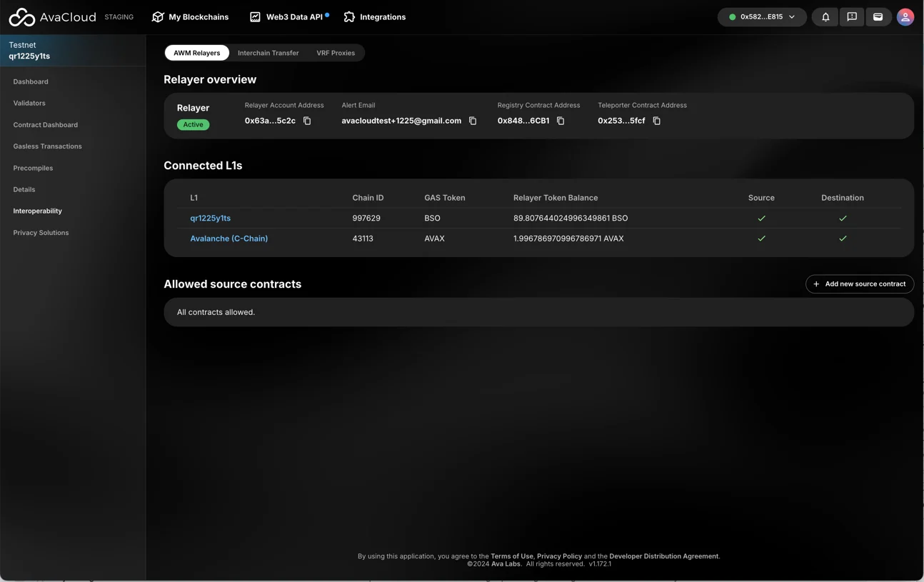Open the user profile avatar
Image resolution: width=924 pixels, height=582 pixels.
905,17
